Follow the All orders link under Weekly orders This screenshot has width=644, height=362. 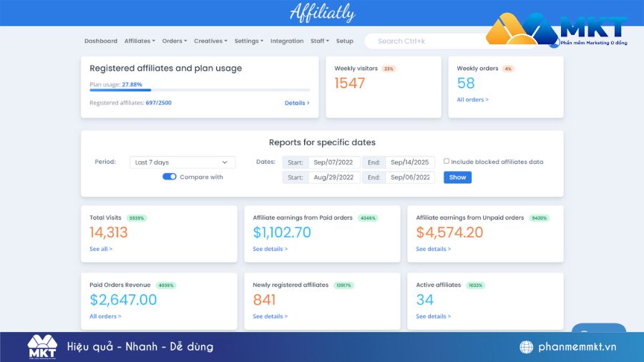[x=472, y=99]
